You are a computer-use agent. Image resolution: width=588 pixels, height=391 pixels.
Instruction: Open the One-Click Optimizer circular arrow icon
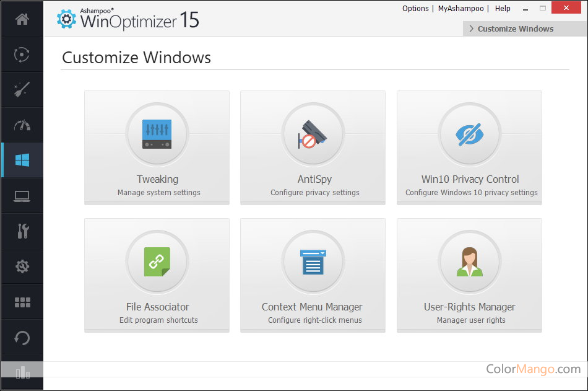22,55
